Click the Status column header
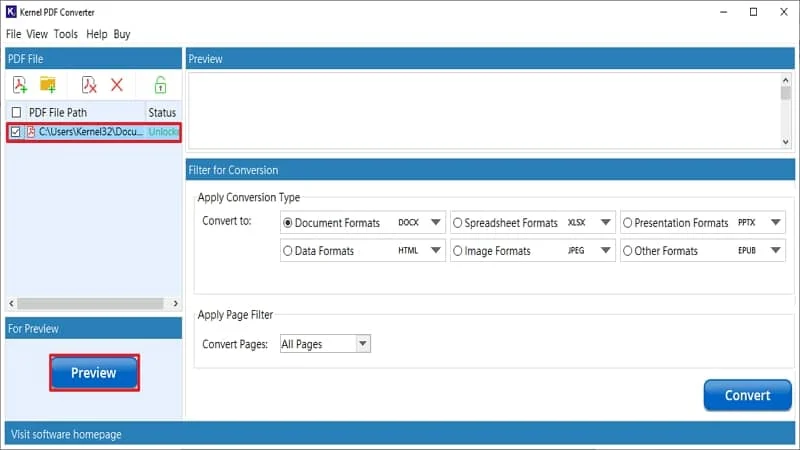The image size is (800, 450). click(x=162, y=112)
